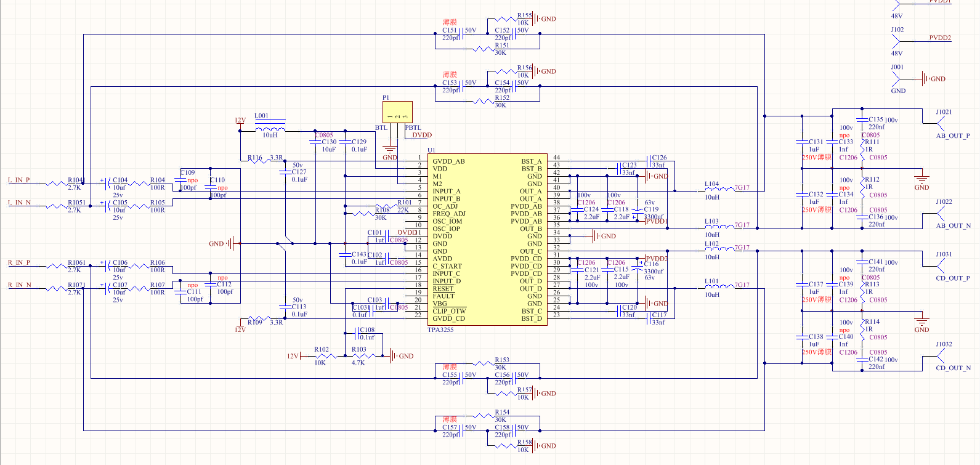This screenshot has height=465, width=980.
Task: Select the 'R116' resistor designator
Action: 255,158
